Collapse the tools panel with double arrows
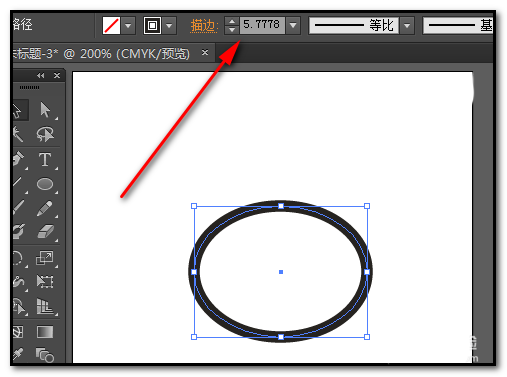 point(41,76)
